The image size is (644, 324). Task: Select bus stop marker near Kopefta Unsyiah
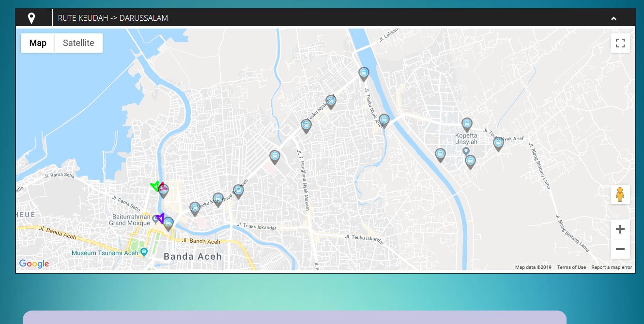point(467,124)
